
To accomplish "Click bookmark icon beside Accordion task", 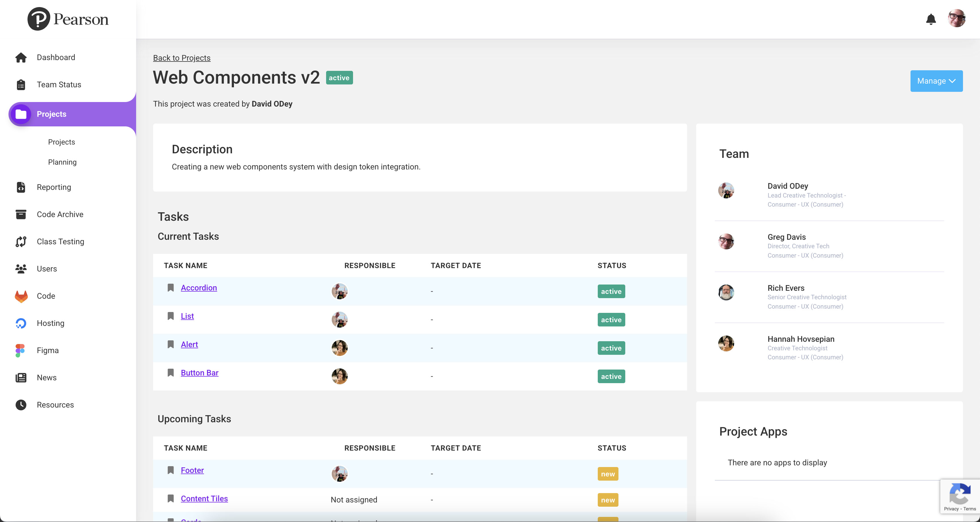I will coord(170,288).
